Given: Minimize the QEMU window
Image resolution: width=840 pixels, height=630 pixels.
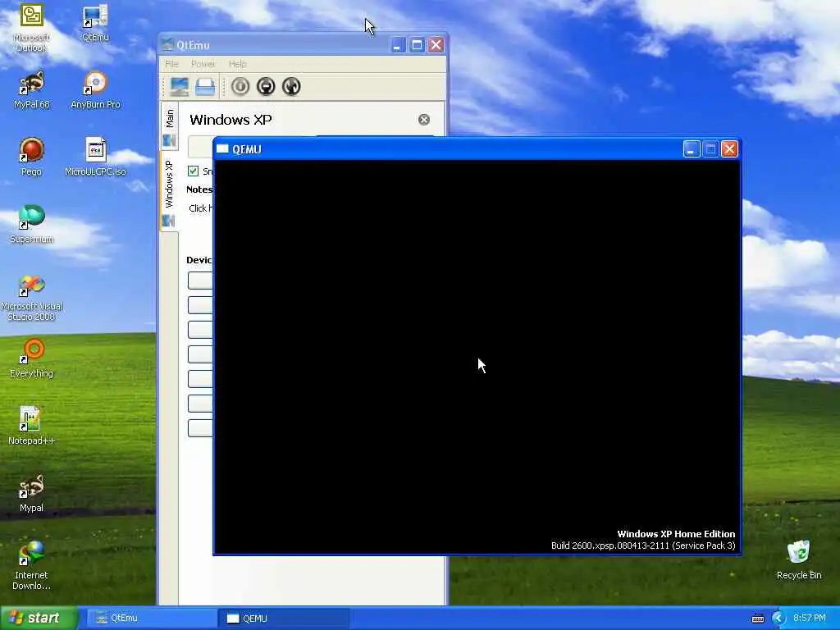Looking at the screenshot, I should tap(692, 149).
